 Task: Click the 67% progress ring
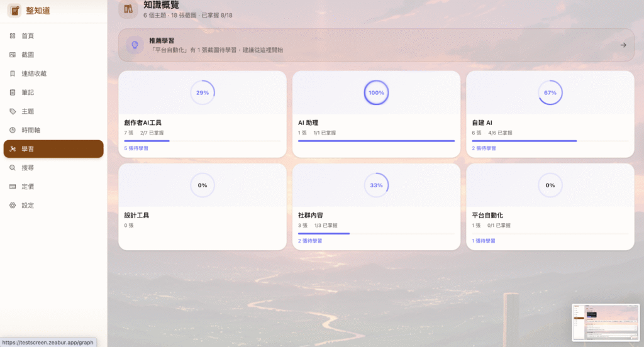click(550, 92)
